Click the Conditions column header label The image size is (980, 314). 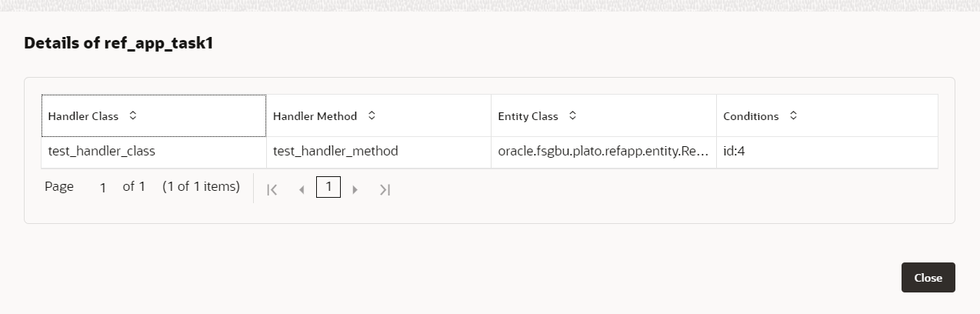pos(751,116)
